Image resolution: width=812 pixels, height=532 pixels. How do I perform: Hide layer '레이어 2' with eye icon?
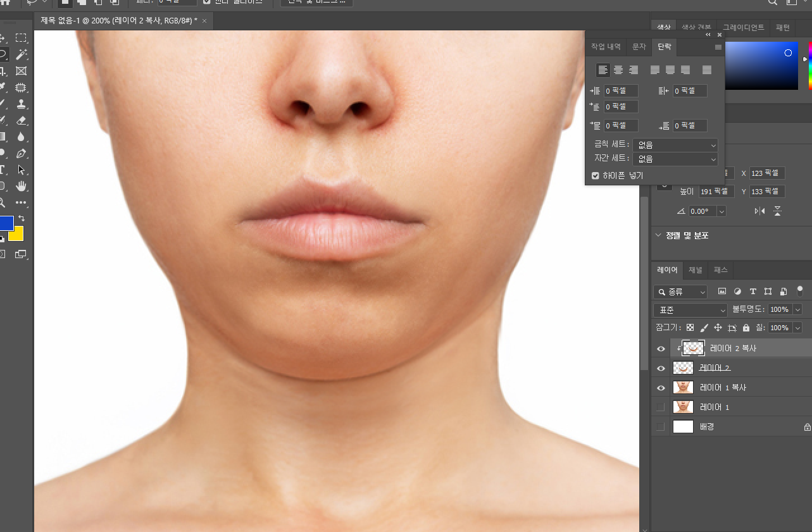(x=661, y=368)
